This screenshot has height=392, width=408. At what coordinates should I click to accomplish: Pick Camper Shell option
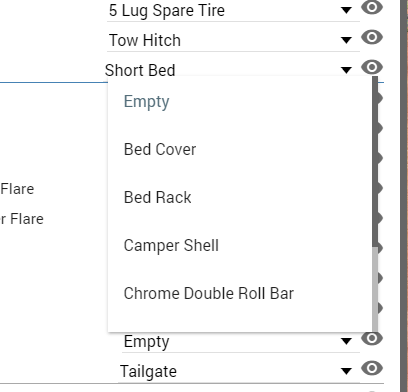240,245
